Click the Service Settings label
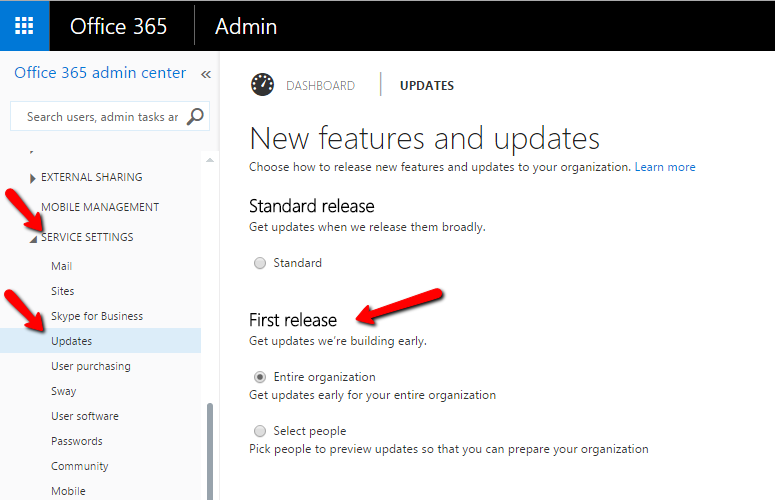775x500 pixels. (87, 237)
